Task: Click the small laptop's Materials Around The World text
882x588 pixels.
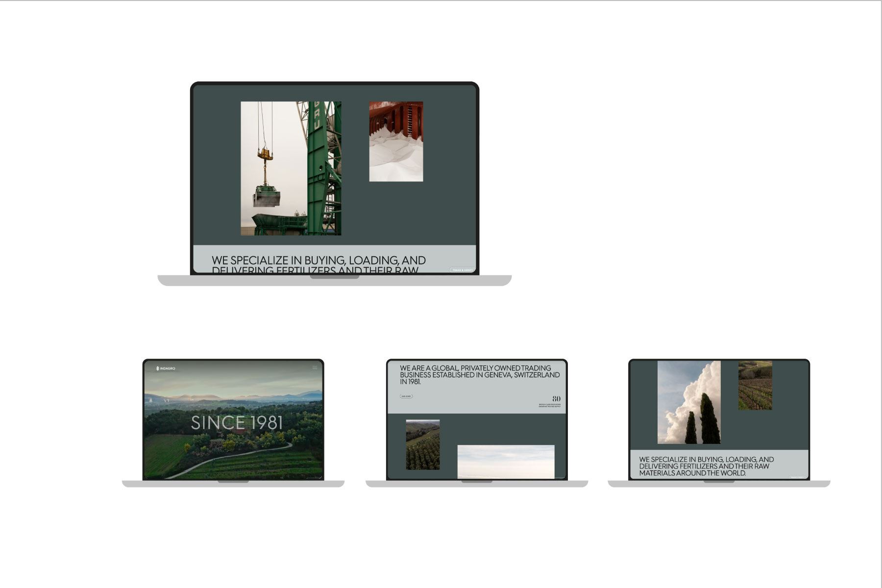Action: click(x=692, y=473)
